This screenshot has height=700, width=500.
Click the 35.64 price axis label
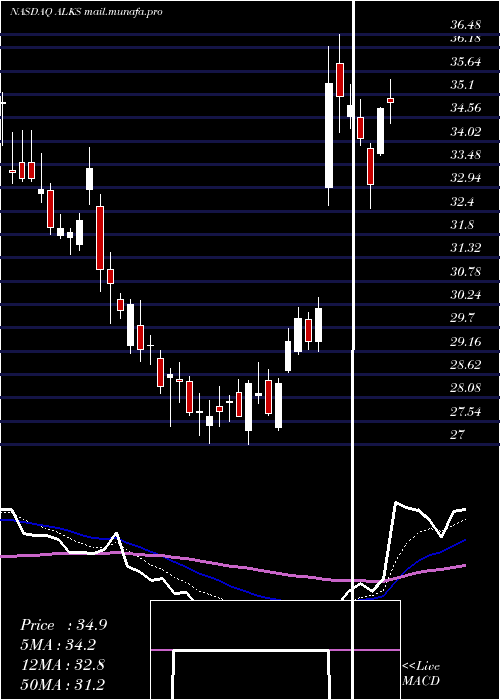click(466, 62)
